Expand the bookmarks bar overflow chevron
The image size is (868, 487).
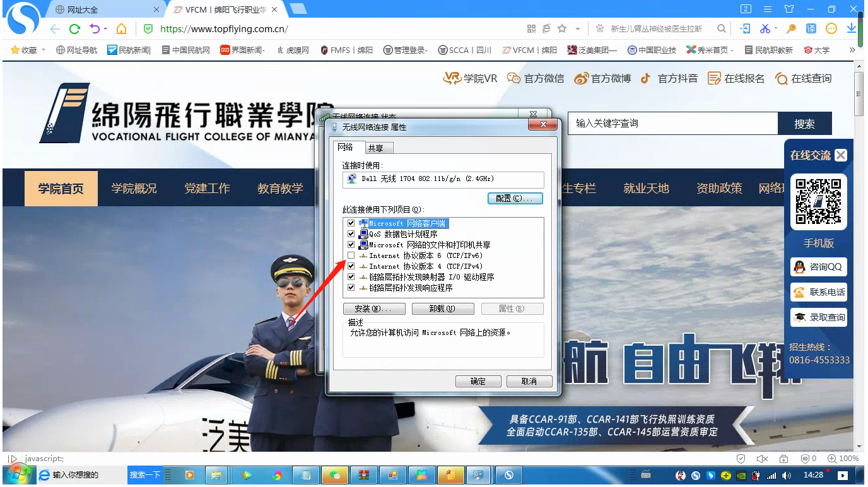pos(852,50)
